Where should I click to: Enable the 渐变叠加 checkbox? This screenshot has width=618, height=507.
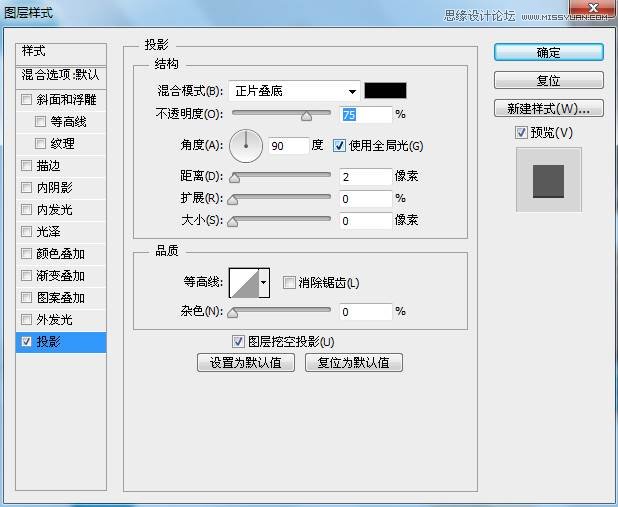(x=26, y=275)
